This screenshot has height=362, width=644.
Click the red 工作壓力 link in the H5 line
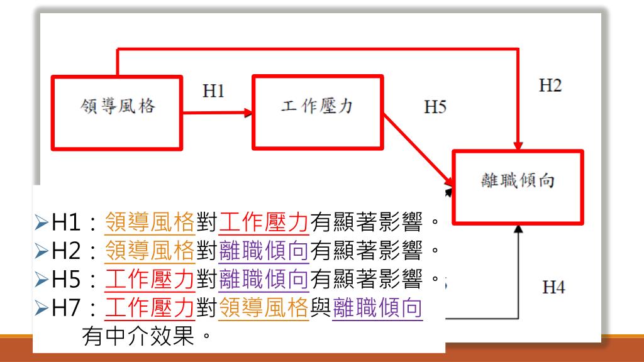coord(150,279)
